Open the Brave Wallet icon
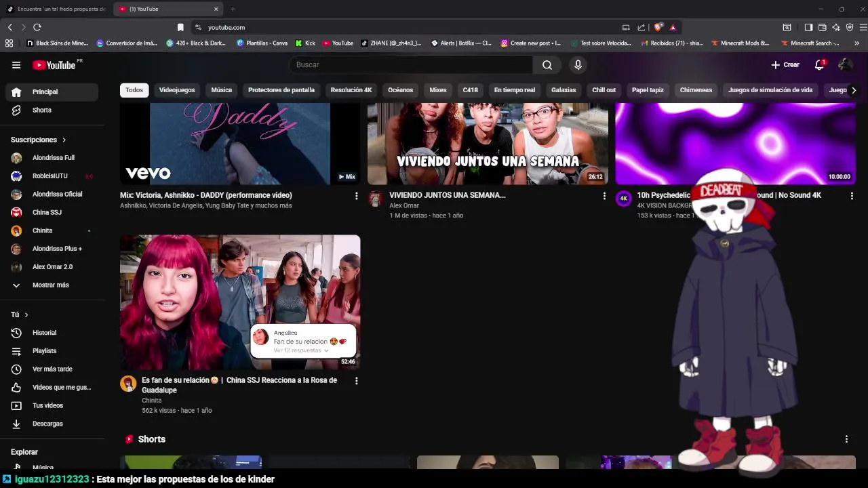This screenshot has height=488, width=868. point(822,27)
